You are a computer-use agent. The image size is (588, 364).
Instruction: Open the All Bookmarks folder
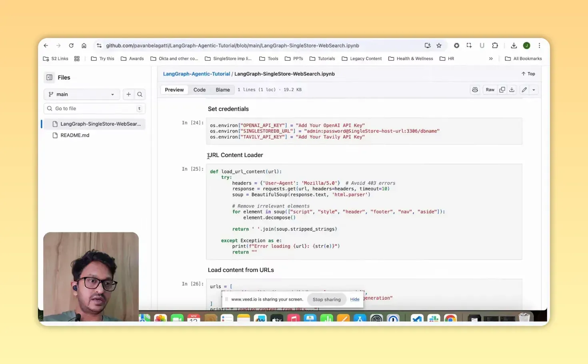pyautogui.click(x=524, y=58)
